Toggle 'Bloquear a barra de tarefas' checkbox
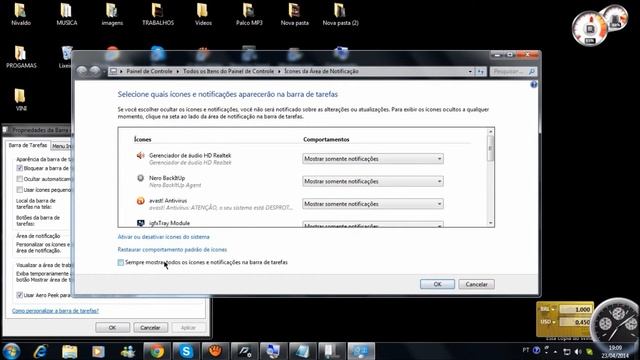The width and height of the screenshot is (640, 360). point(19,168)
